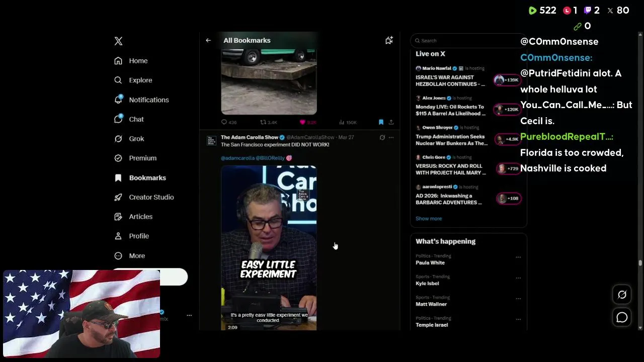Click the share icon on first post

(391, 122)
